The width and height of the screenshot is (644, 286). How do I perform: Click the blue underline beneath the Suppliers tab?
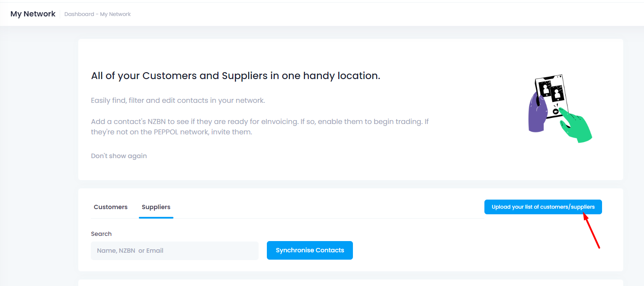(156, 218)
